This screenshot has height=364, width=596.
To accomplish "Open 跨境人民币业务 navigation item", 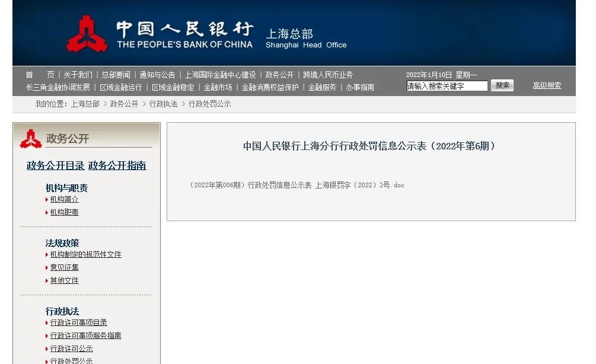I will point(328,75).
